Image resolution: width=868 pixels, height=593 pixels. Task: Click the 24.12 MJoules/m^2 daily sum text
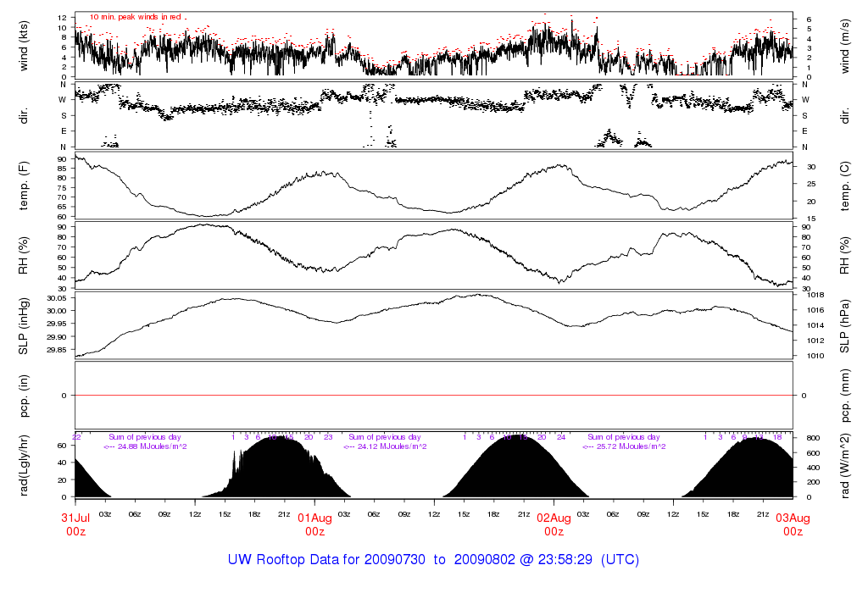(x=385, y=446)
